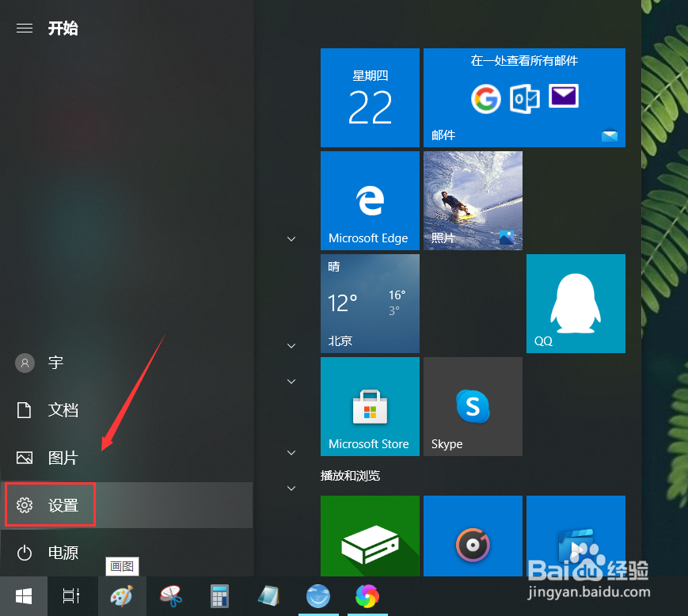
Task: Open the Movies & TV tile
Action: pyautogui.click(x=576, y=536)
